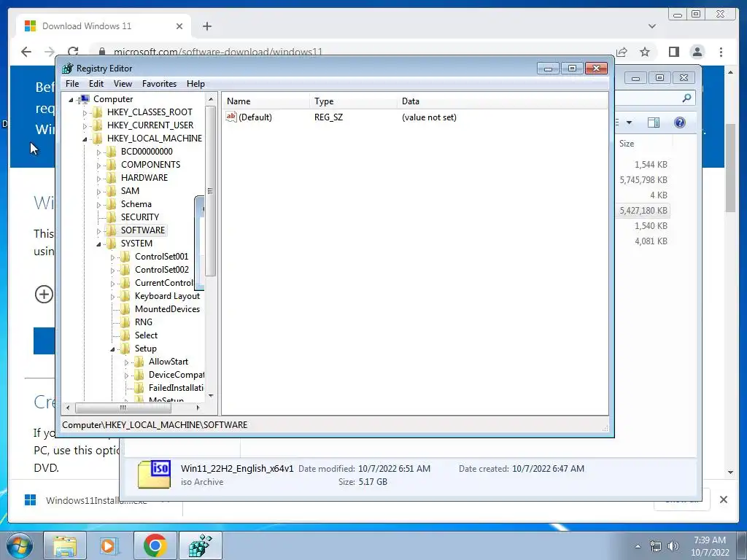Expand the SOFTWARE key arrow
Screen dimensions: 747x560
(x=98, y=231)
